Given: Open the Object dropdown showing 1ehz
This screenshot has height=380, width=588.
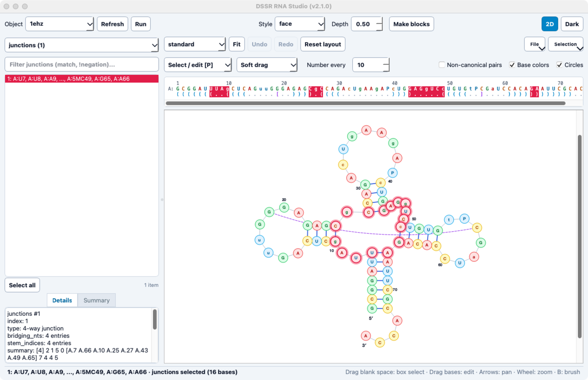Looking at the screenshot, I should tap(59, 24).
